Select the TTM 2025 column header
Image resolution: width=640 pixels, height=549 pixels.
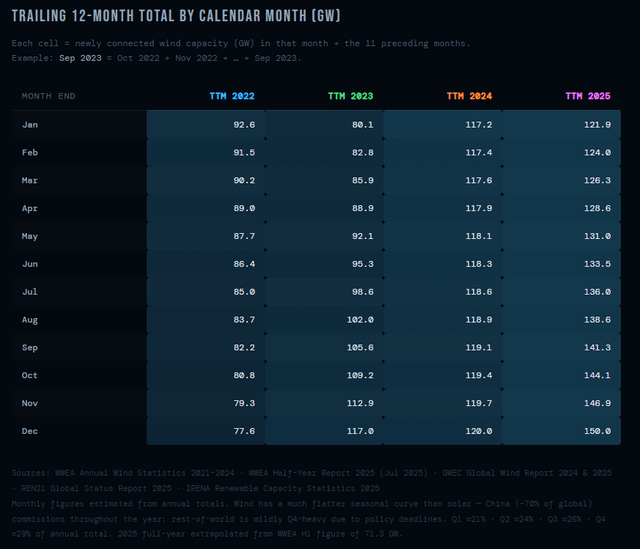point(588,96)
